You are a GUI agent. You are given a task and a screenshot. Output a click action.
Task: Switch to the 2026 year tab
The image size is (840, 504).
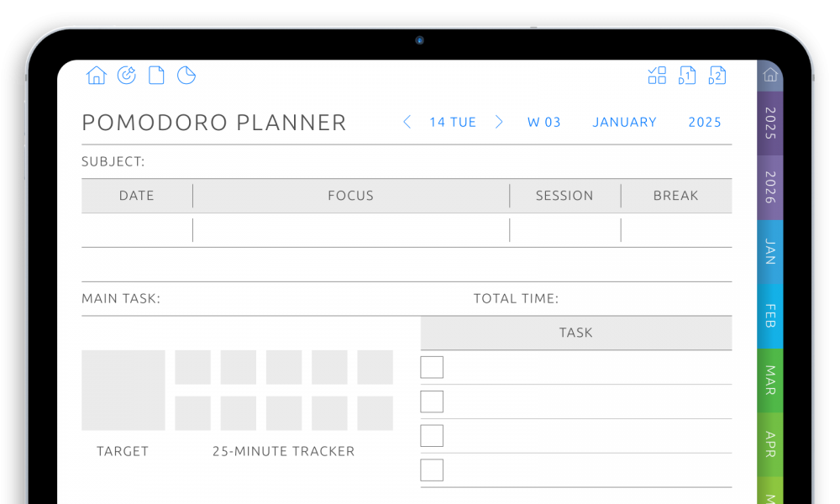point(770,187)
